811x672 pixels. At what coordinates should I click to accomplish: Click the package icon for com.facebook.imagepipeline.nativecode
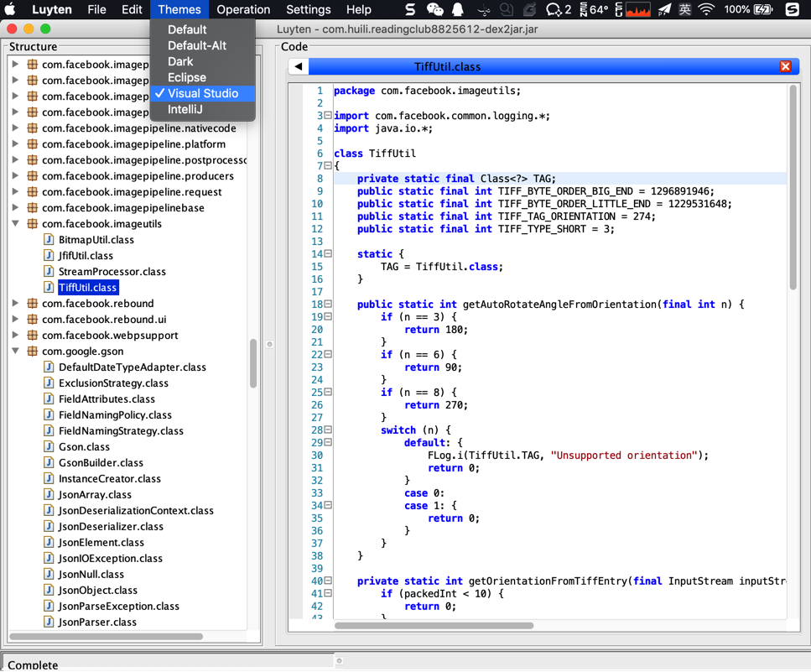coord(32,128)
